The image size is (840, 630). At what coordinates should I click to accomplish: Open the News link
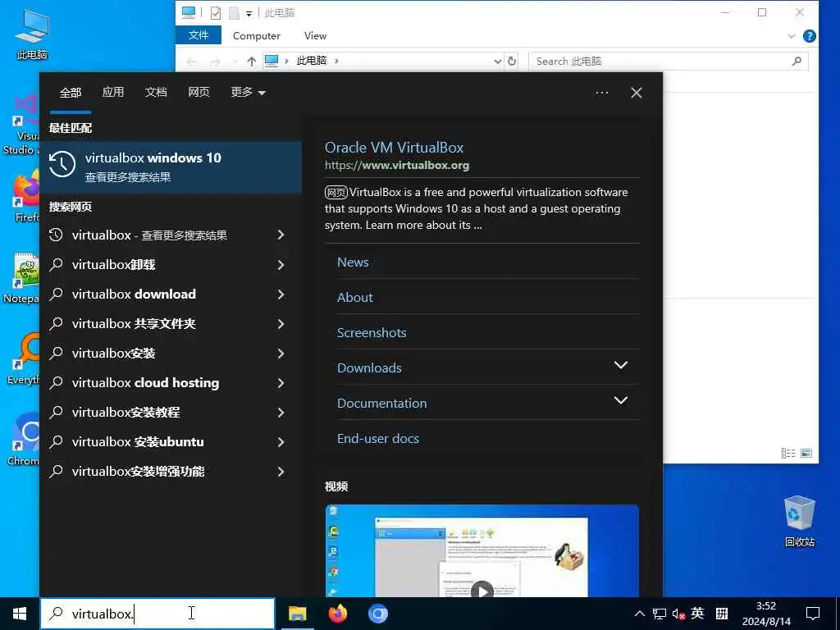pos(353,262)
